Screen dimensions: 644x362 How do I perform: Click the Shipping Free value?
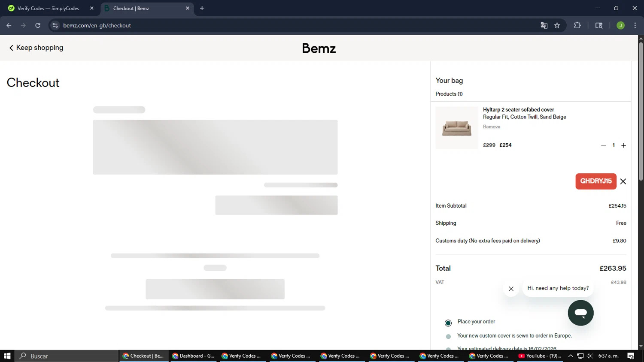tap(621, 223)
